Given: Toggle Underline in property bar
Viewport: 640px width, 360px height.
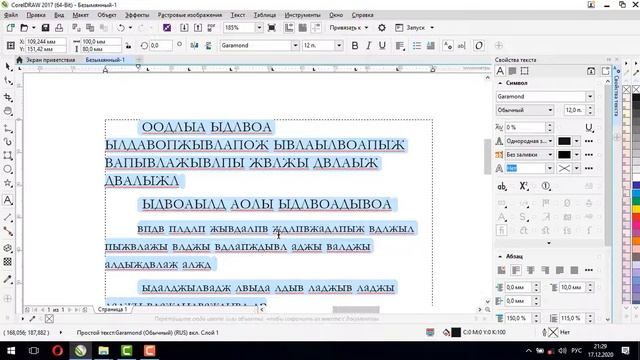Looking at the screenshot, I should (382, 46).
